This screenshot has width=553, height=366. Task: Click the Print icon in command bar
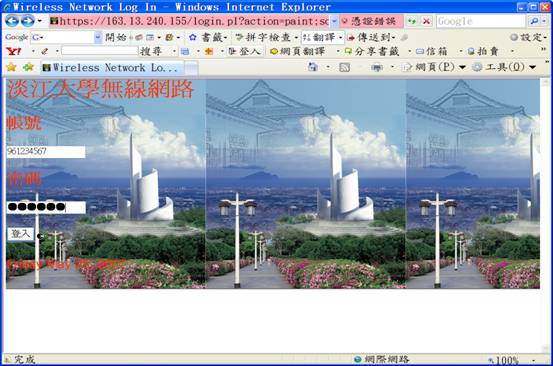click(377, 67)
